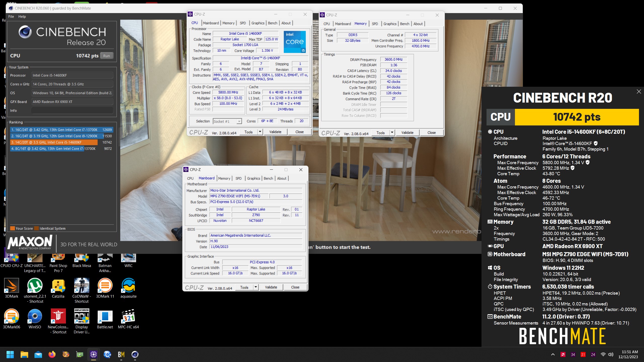
Task: Open the Mail app from the taskbar
Action: [x=38, y=354]
